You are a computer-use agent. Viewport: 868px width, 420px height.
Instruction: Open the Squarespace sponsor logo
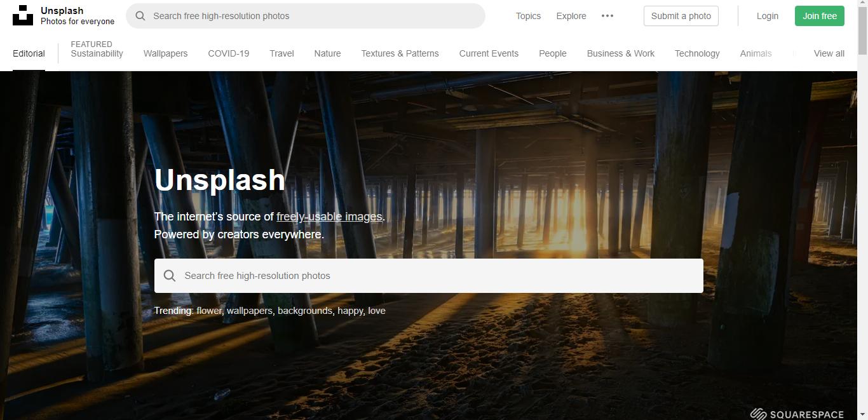(797, 414)
